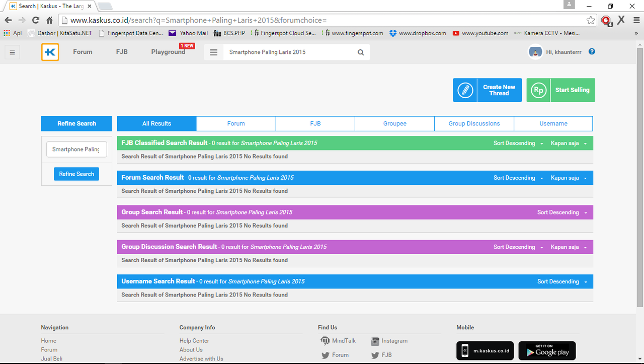
Task: Open Jual Beli footer link
Action: click(52, 359)
